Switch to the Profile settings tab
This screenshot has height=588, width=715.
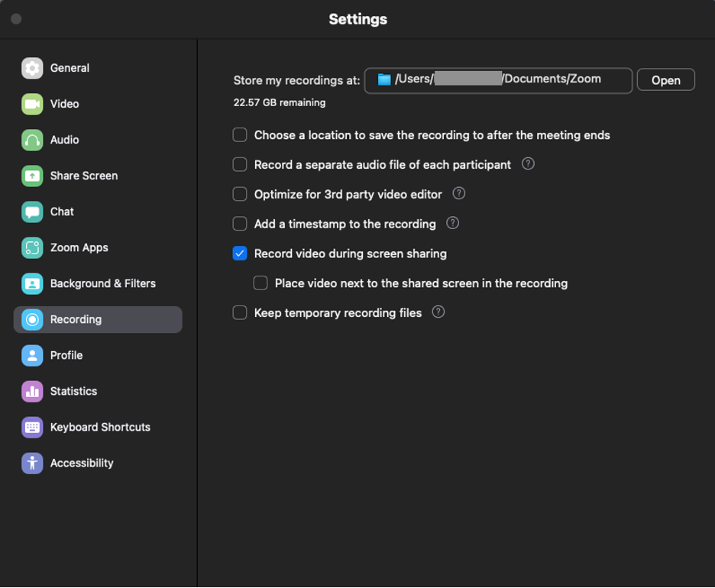(66, 355)
